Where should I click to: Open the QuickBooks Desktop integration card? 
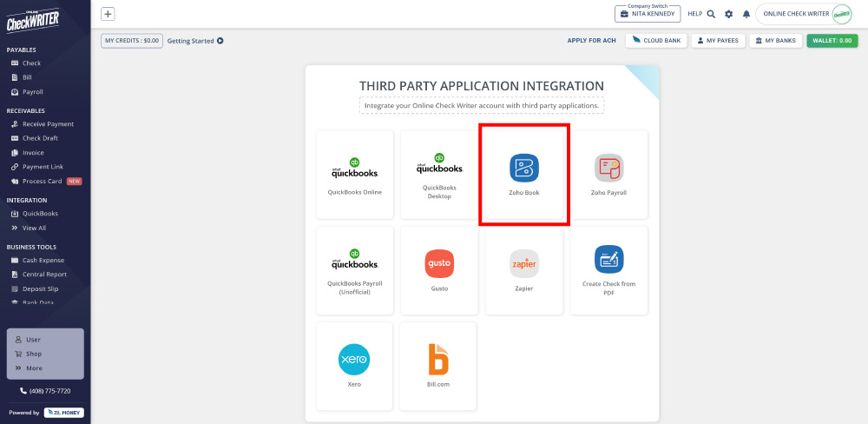click(439, 175)
